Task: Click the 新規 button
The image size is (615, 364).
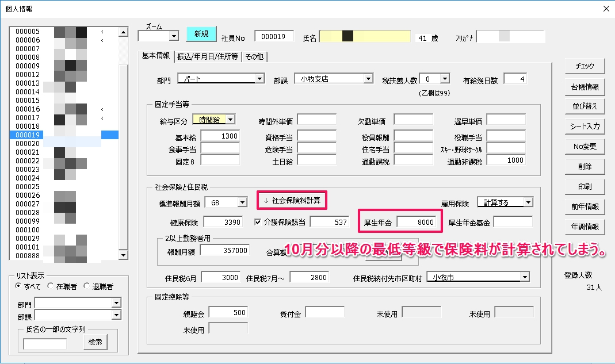Action: [201, 34]
